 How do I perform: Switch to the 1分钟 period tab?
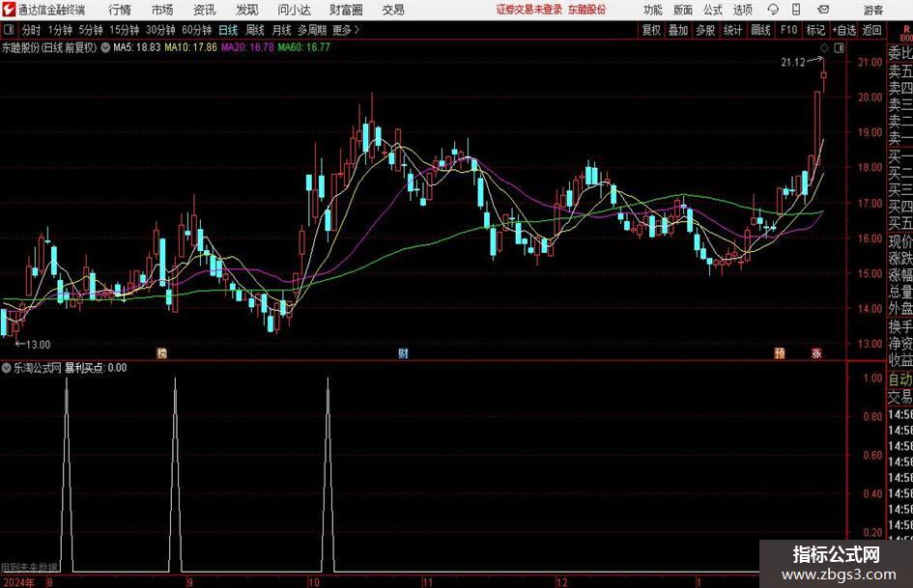tap(60, 30)
